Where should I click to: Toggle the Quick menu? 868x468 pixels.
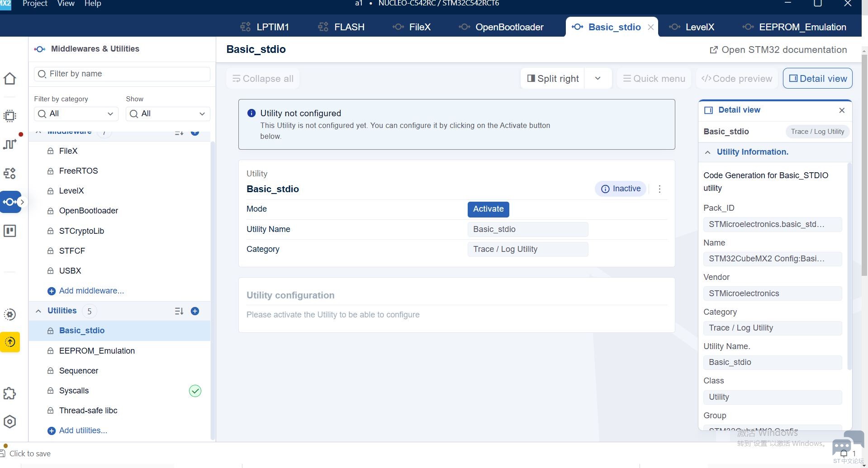point(654,79)
